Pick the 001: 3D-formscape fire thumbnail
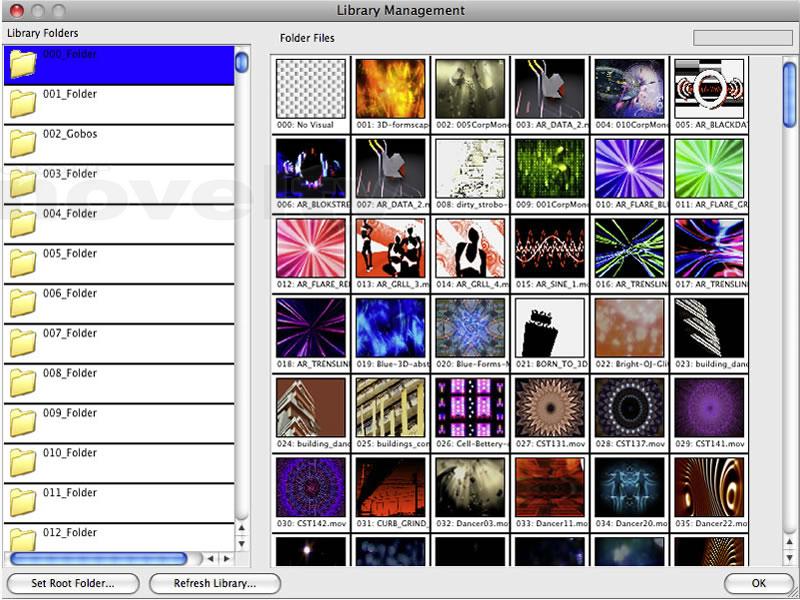Screen dimensions: 800x600 pos(390,89)
